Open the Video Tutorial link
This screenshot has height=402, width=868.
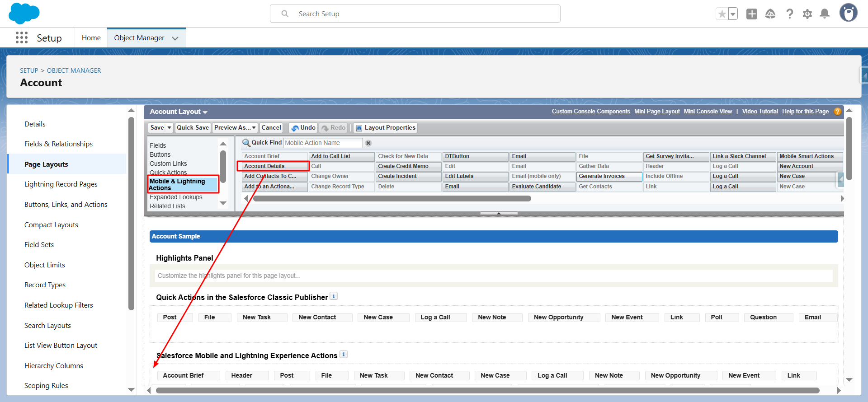759,112
